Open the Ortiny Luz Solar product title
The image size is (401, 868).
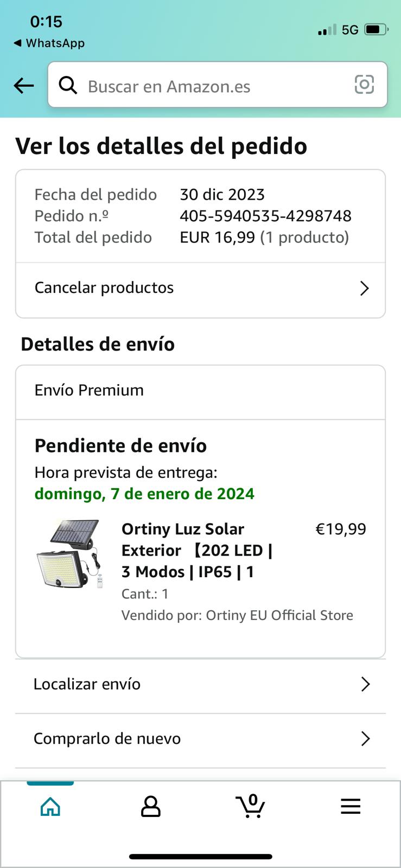coord(198,550)
